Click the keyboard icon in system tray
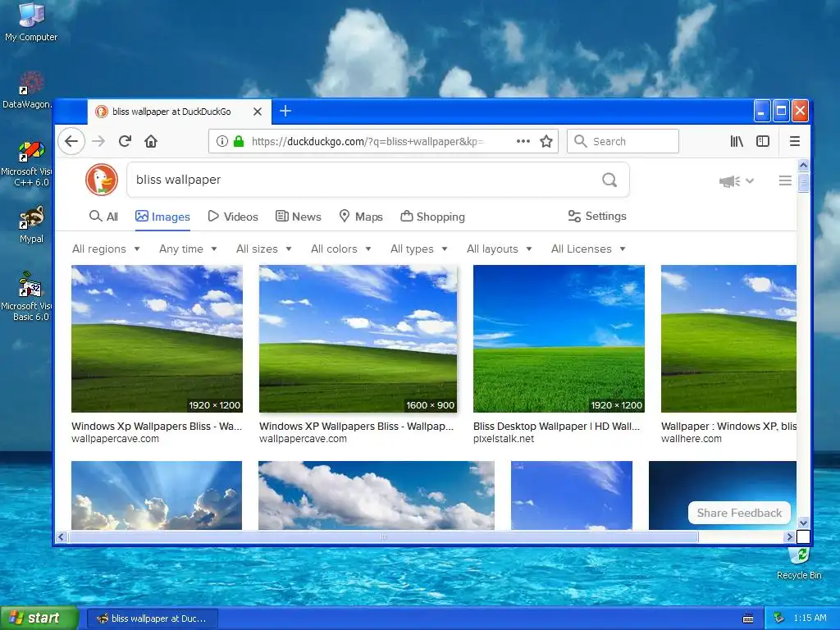The image size is (840, 630). coord(748,619)
